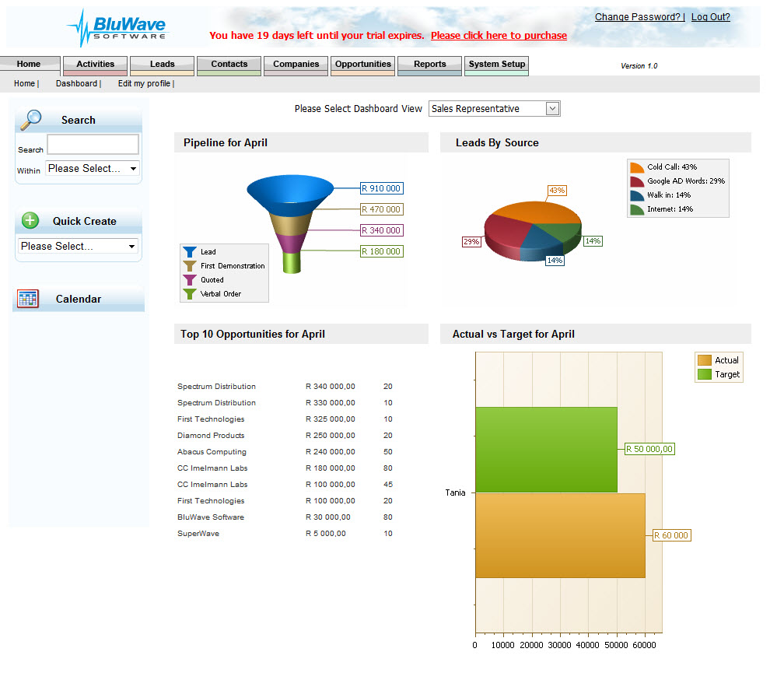Open the Quick Create Please Select dropdown
This screenshot has height=694, width=784.
79,246
